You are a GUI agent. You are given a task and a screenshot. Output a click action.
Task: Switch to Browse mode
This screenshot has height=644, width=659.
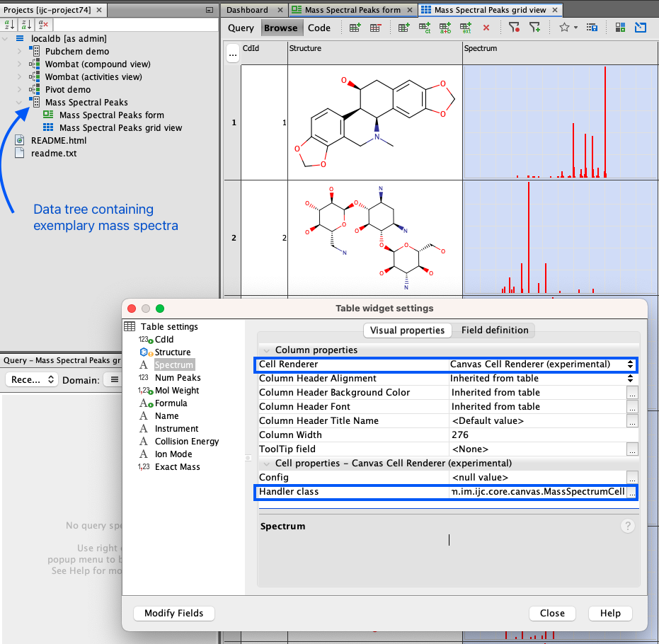(280, 28)
